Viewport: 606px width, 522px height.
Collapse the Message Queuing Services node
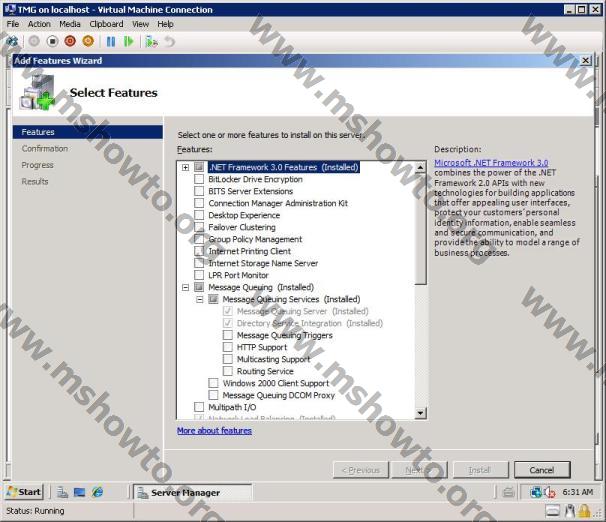coord(199,299)
